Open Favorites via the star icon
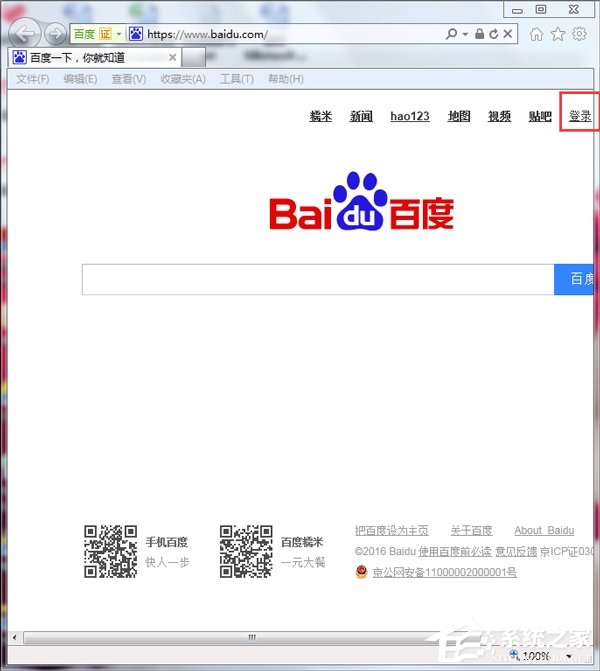The image size is (600, 671). [558, 34]
